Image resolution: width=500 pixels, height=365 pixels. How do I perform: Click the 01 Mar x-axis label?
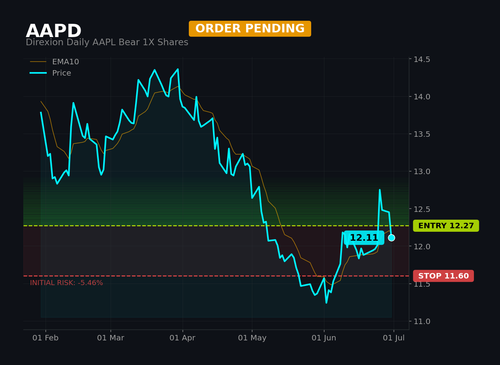coord(110,338)
